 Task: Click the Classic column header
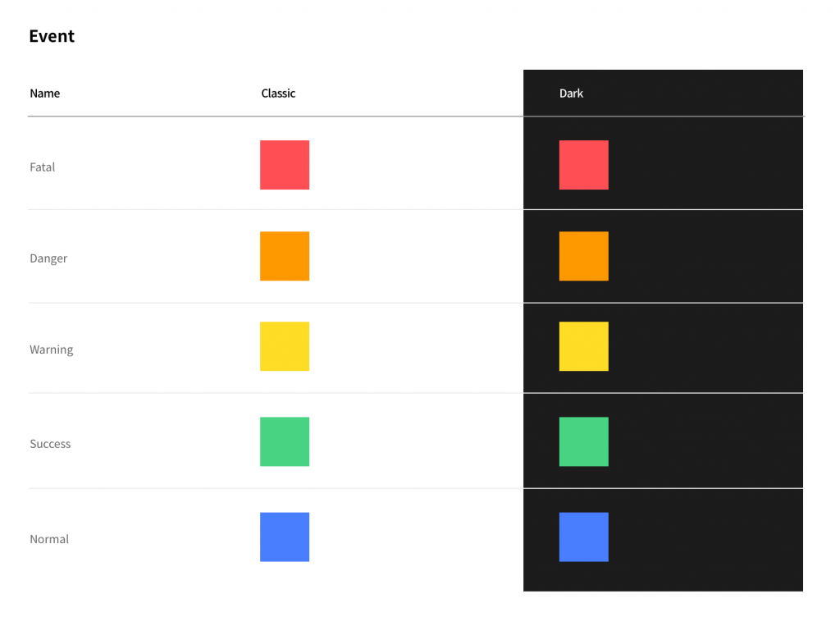(278, 94)
